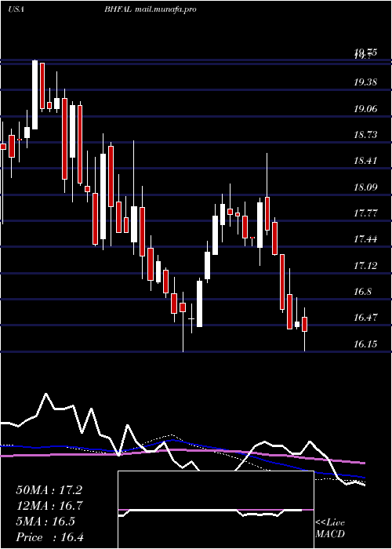This screenshot has width=392, height=549.
Task: Click the 16.47 price axis label
Action: pos(365,318)
